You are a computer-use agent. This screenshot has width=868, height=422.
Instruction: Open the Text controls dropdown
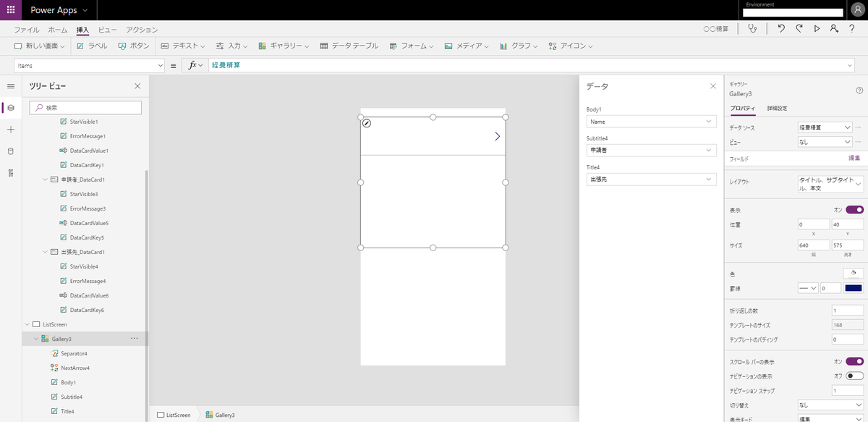click(x=184, y=46)
